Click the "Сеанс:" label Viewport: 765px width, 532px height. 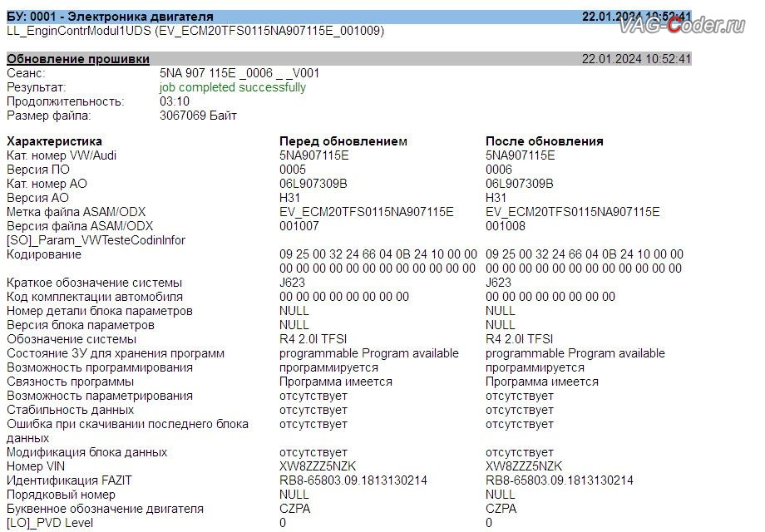[x=26, y=73]
